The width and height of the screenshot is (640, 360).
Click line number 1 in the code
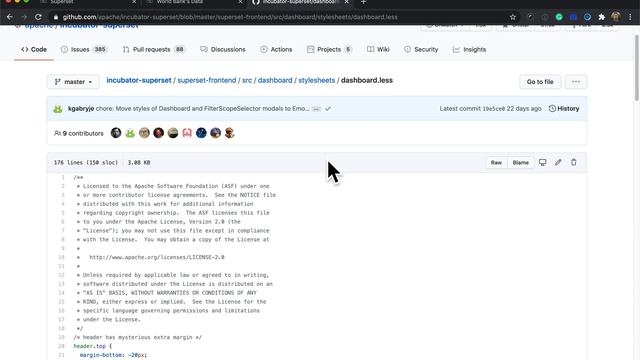(x=63, y=178)
